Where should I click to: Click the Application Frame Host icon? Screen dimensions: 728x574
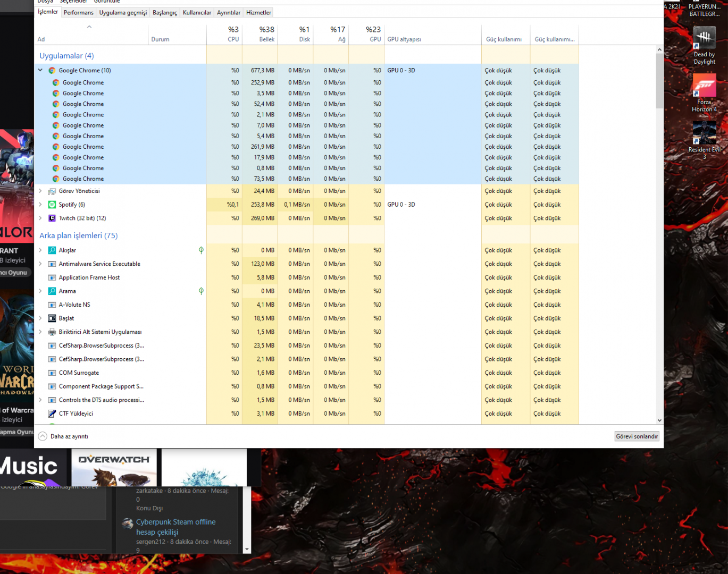(x=52, y=277)
